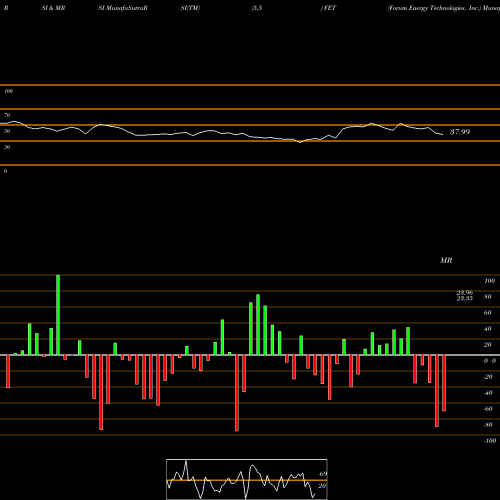The height and width of the screenshot is (500, 500).
Task: Click the 69 label in mini chart
Action: 322,474
